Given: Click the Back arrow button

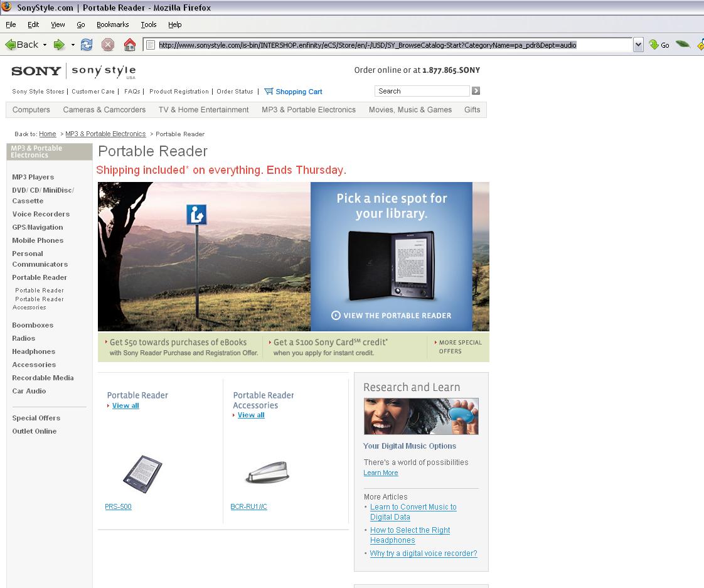Looking at the screenshot, I should 21,45.
